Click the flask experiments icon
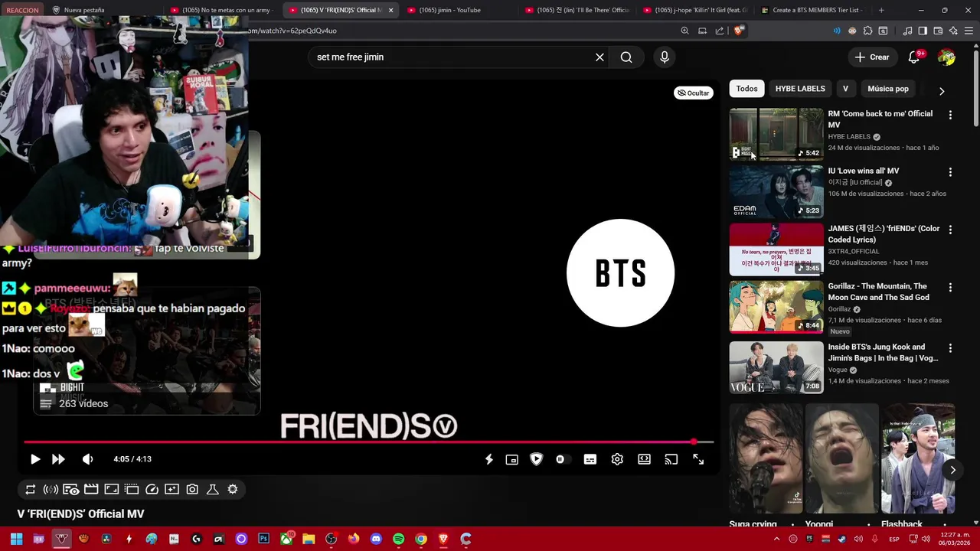 pyautogui.click(x=213, y=489)
